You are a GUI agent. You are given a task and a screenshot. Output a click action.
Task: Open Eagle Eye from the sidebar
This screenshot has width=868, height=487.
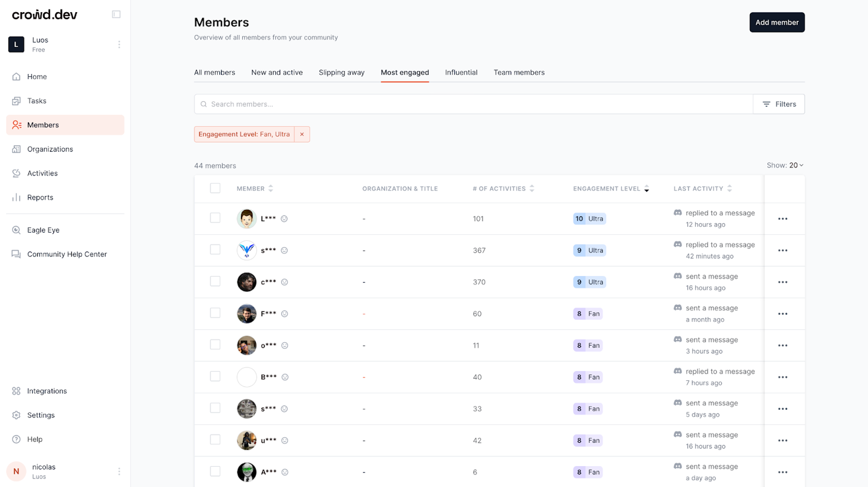click(43, 230)
